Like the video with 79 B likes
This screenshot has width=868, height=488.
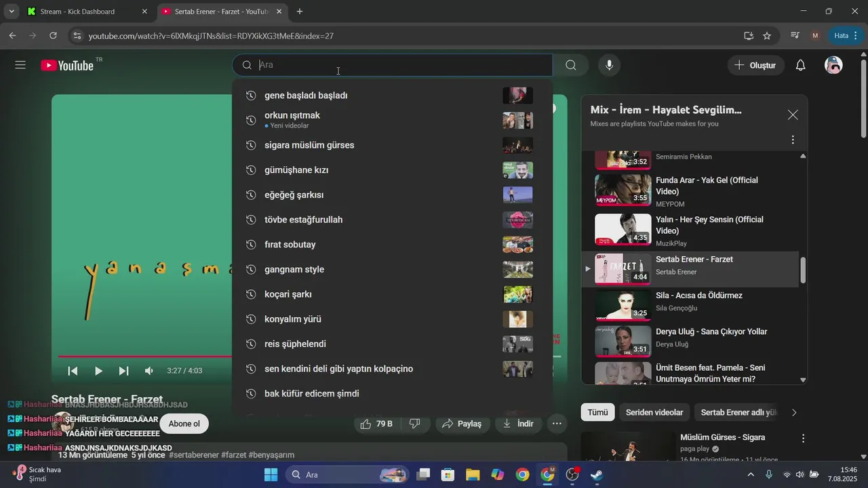click(377, 424)
